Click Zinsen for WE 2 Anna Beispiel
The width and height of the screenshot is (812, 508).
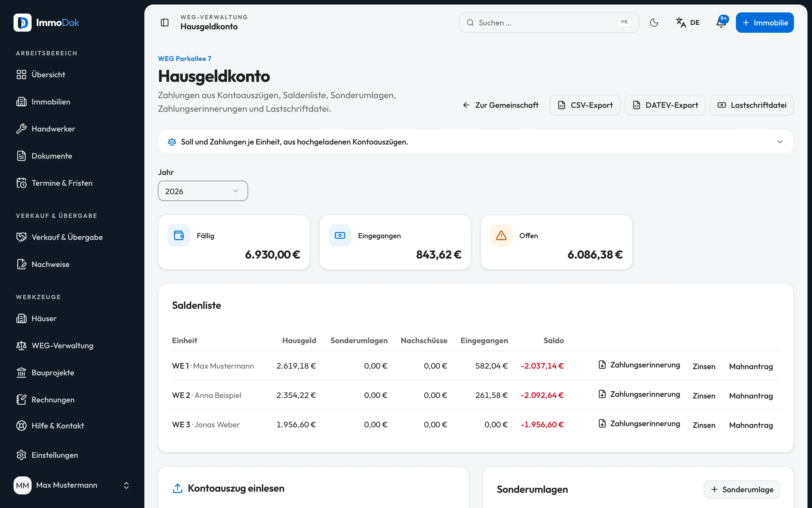[x=704, y=396]
